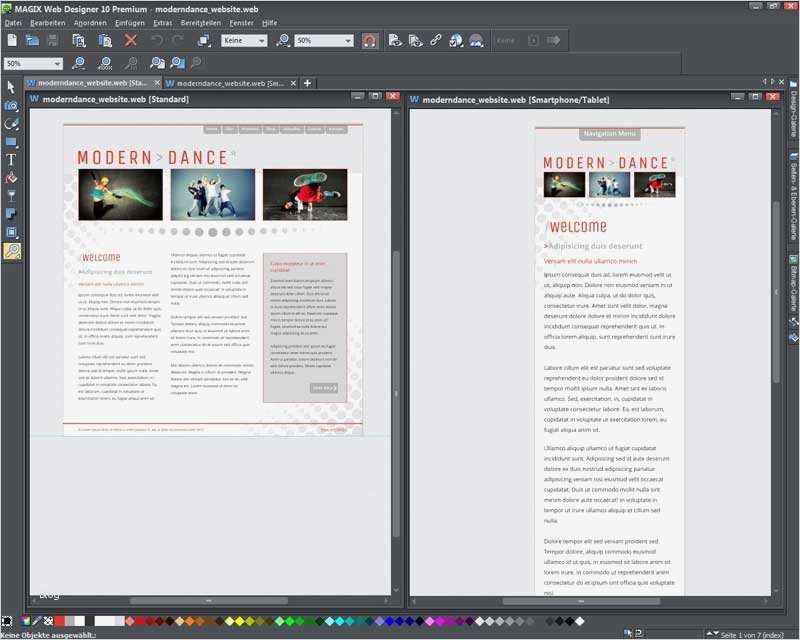The image size is (800, 640).
Task: Select the Fill tool paint bucket
Action: pyautogui.click(x=11, y=177)
